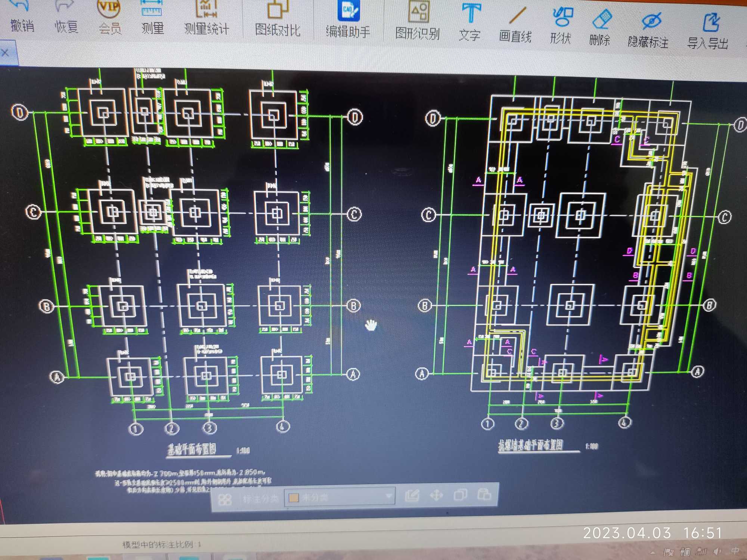This screenshot has width=747, height=560.
Task: Open the network signal tray icon
Action: pos(702,551)
